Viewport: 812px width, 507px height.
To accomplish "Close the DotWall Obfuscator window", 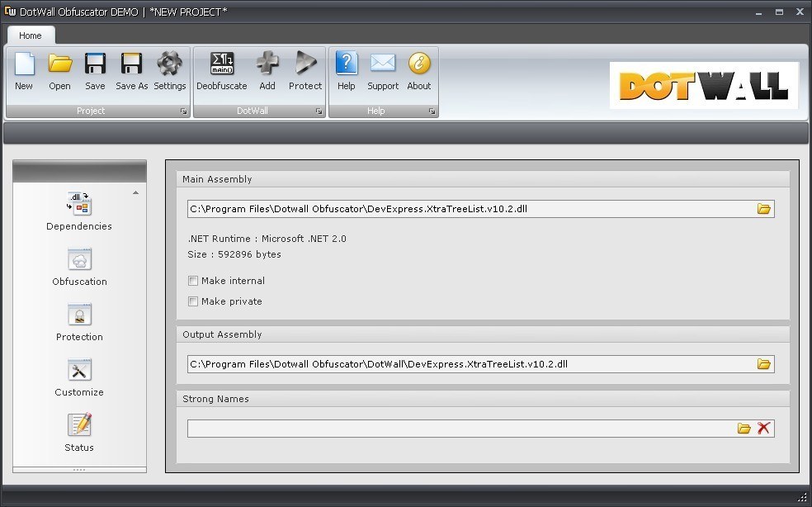I will (800, 12).
